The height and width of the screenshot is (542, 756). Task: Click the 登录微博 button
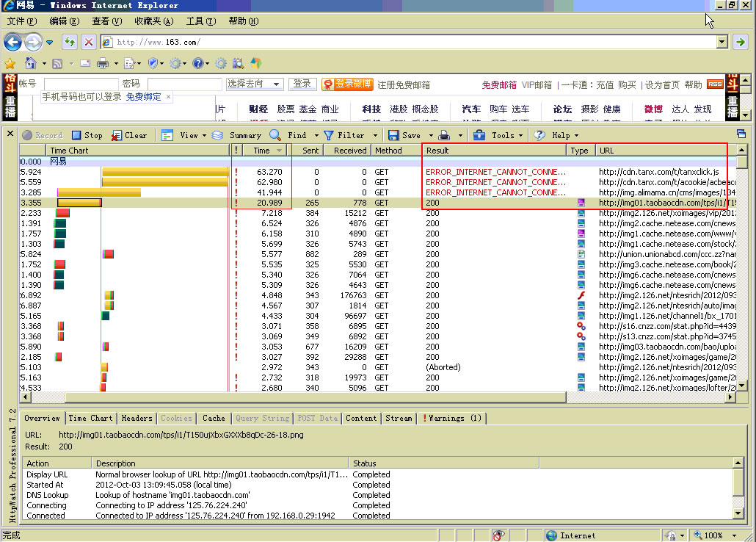coord(347,84)
